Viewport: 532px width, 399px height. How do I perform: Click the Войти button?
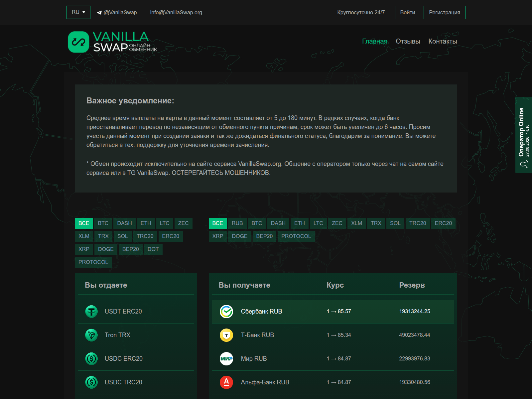408,13
